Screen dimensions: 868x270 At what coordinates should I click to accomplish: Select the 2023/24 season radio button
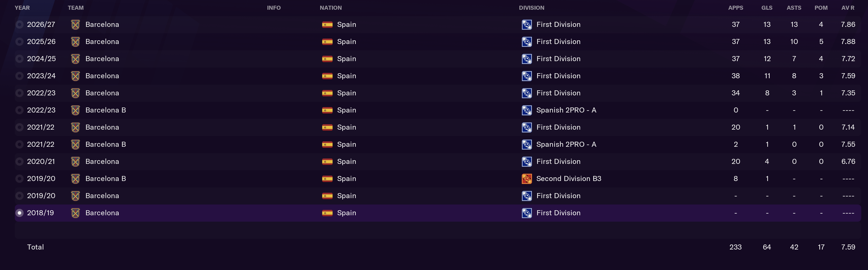19,76
